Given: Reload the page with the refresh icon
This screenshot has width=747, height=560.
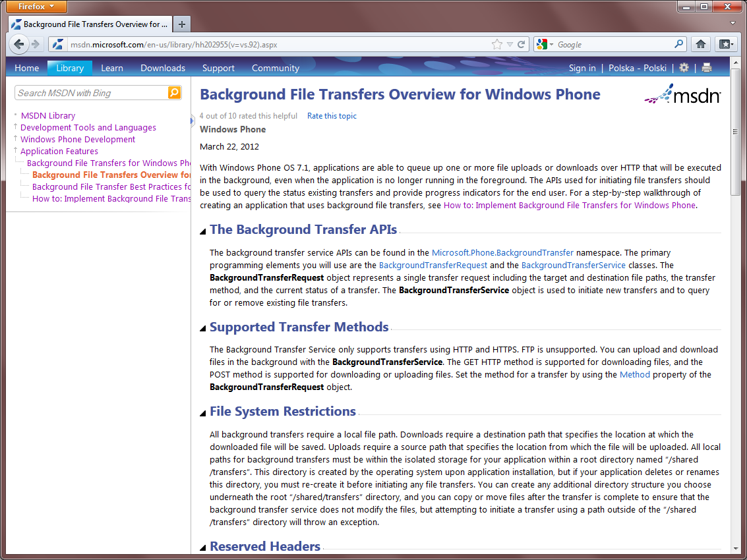Looking at the screenshot, I should 521,44.
